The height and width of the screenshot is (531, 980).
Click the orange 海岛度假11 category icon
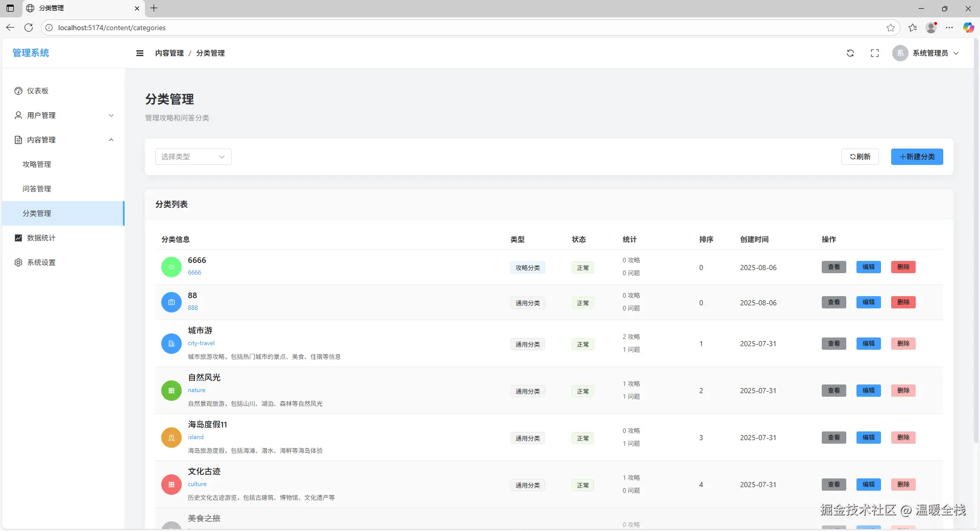171,438
